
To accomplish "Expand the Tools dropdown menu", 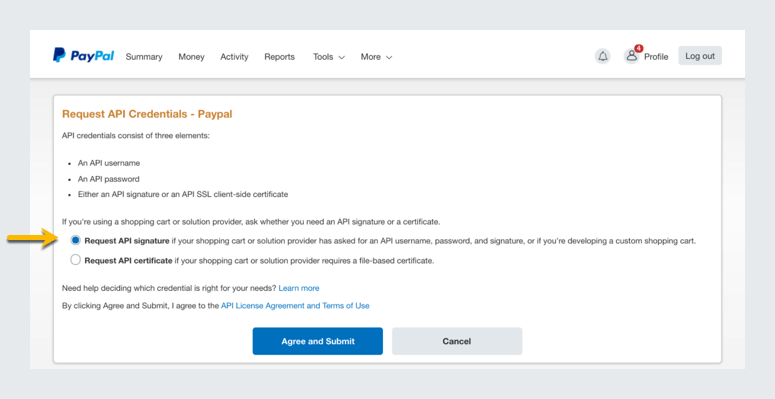I will click(329, 57).
